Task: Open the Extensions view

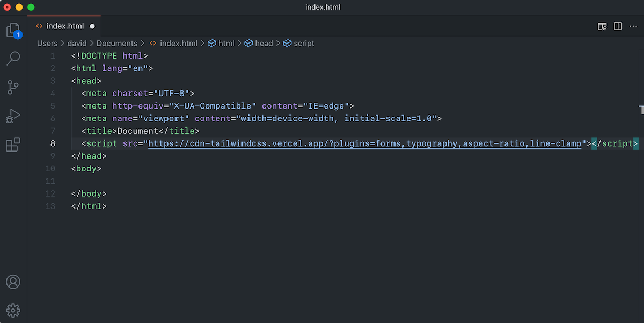Action: click(13, 144)
